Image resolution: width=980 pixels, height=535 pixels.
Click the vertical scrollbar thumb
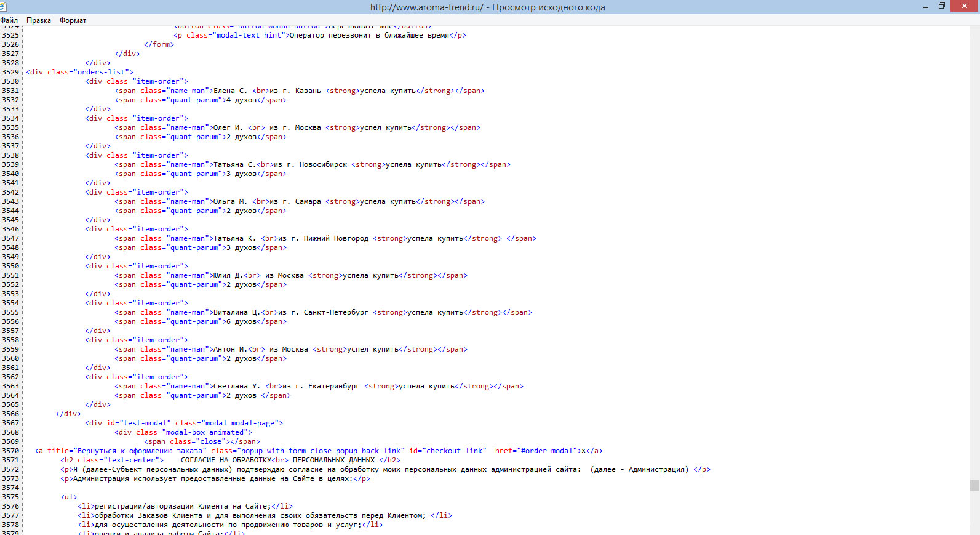(974, 485)
